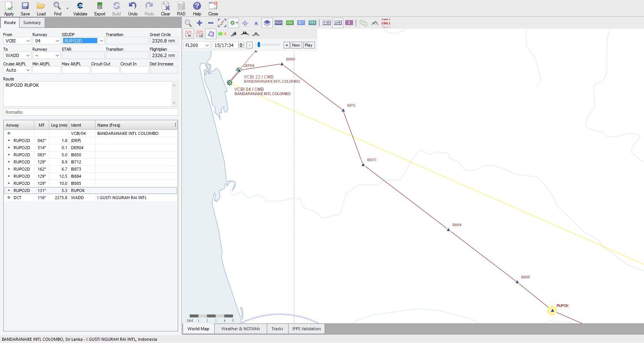
Task: Zoom in using the map plus icon
Action: (x=200, y=23)
